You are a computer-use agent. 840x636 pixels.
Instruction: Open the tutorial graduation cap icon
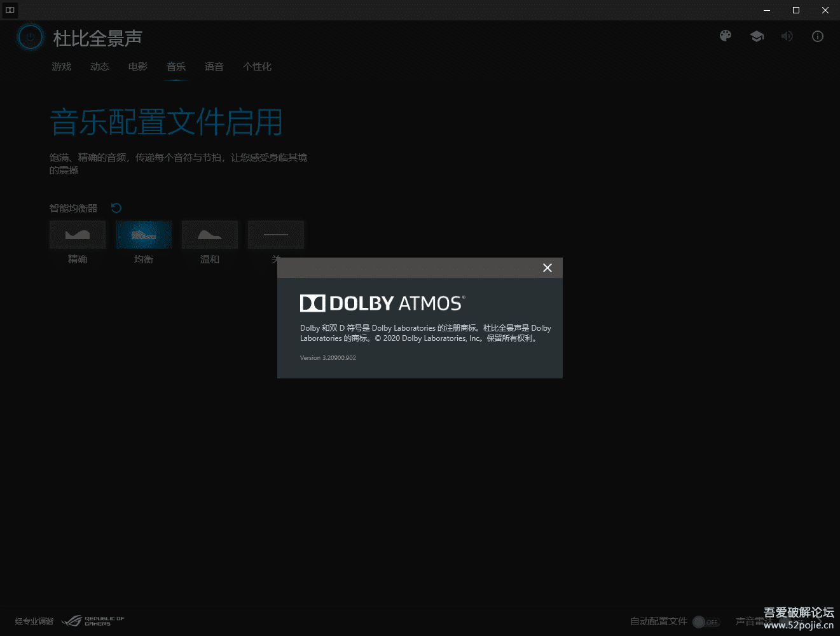(x=757, y=36)
